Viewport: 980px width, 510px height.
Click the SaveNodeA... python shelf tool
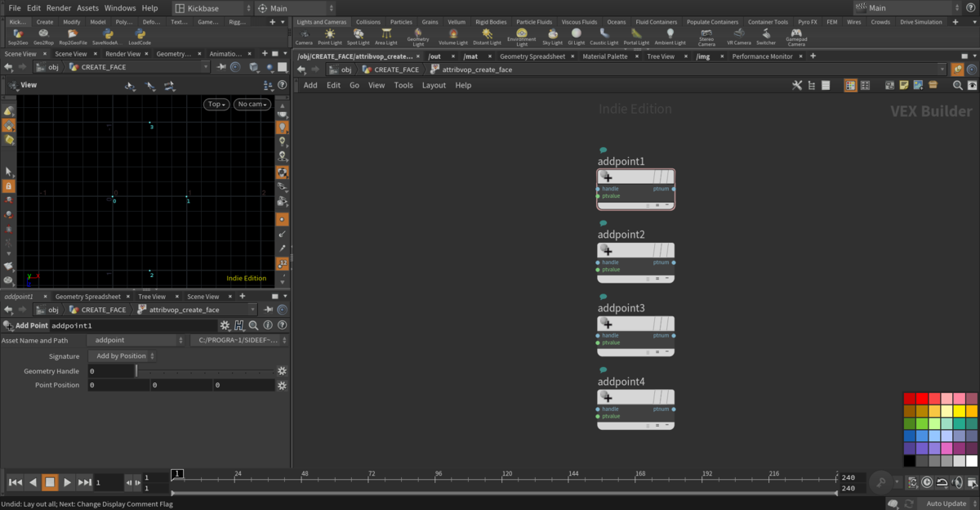(x=107, y=37)
